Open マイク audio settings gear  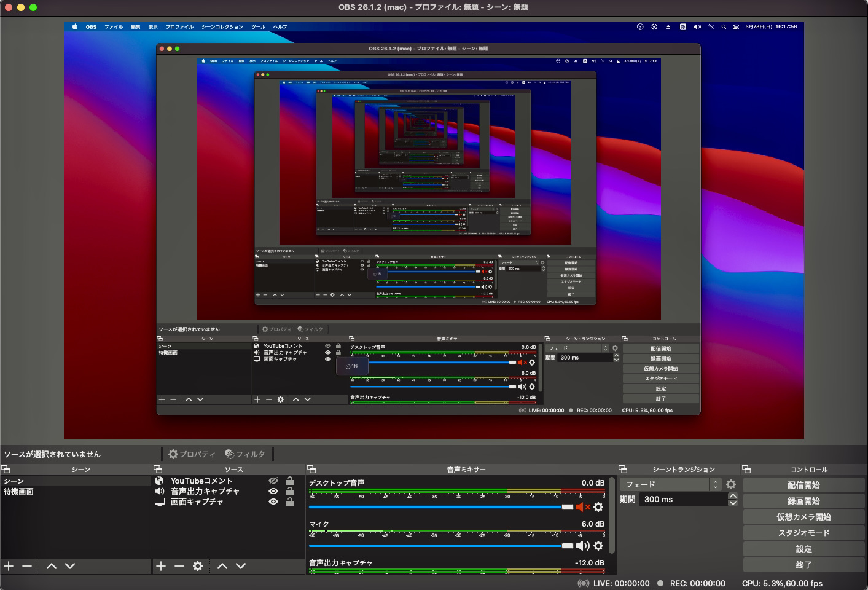[598, 546]
